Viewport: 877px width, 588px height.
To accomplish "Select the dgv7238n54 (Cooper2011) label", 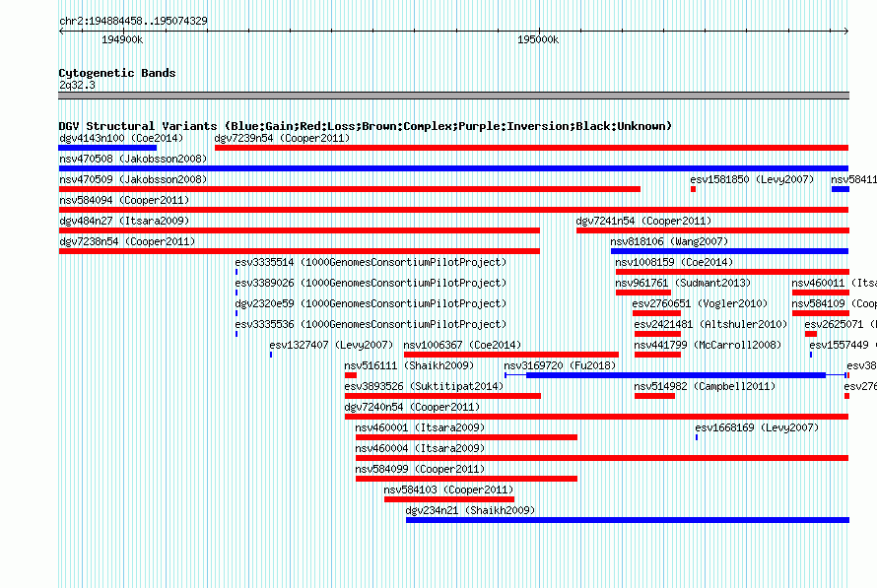I will (127, 241).
